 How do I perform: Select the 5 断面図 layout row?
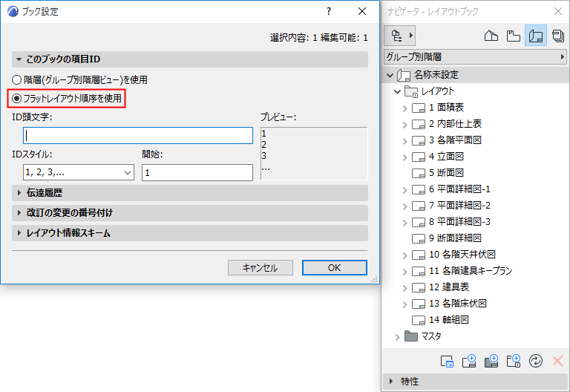476,173
